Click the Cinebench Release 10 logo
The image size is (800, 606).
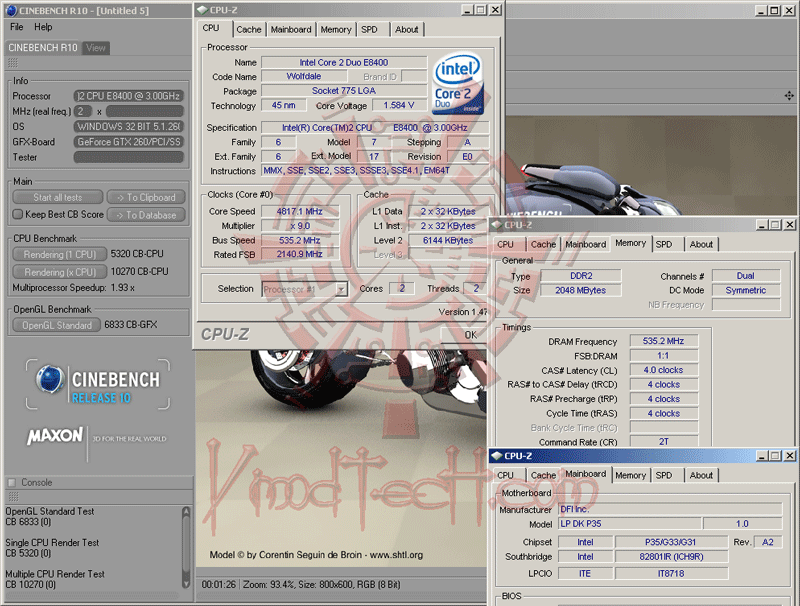tap(98, 385)
